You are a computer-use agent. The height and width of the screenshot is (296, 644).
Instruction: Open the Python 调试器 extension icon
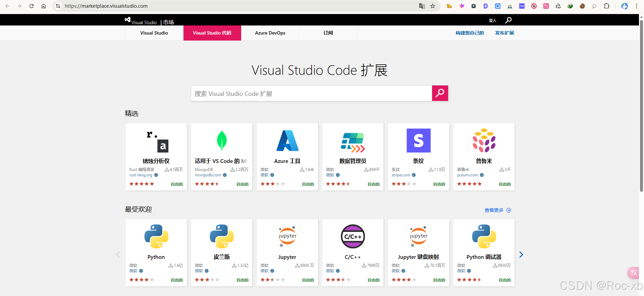(x=484, y=236)
